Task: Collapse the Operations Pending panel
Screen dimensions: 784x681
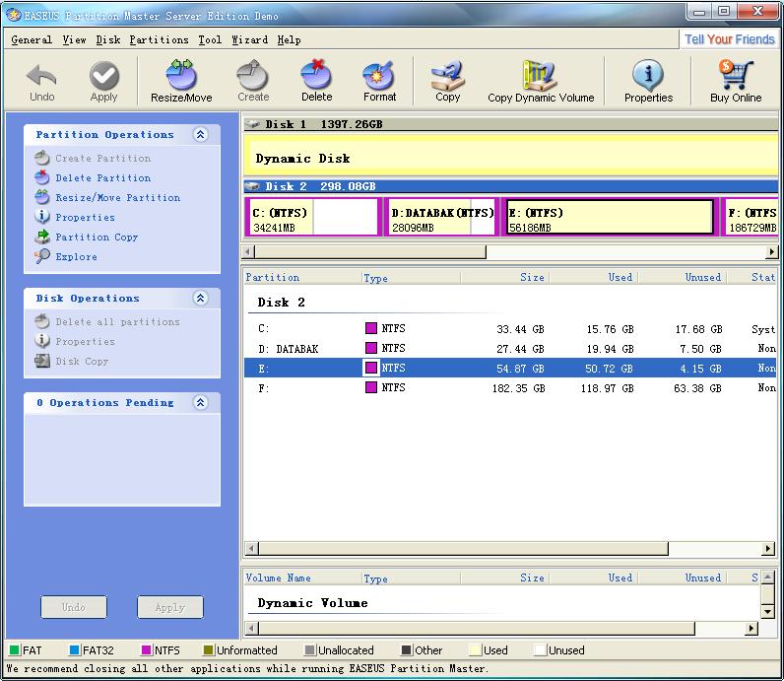Action: click(201, 402)
